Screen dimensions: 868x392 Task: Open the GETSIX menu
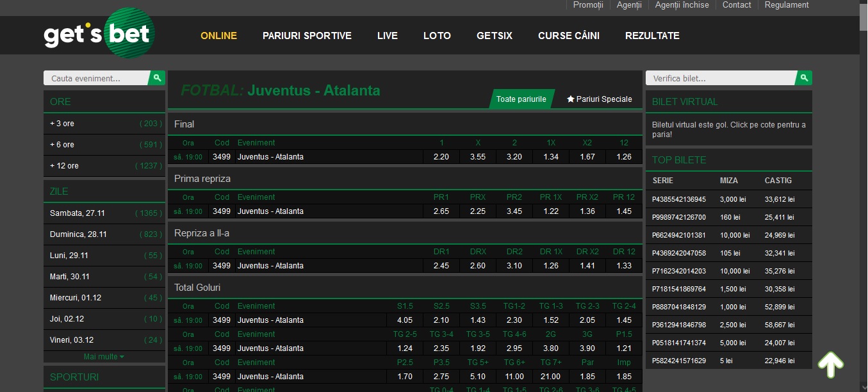495,36
